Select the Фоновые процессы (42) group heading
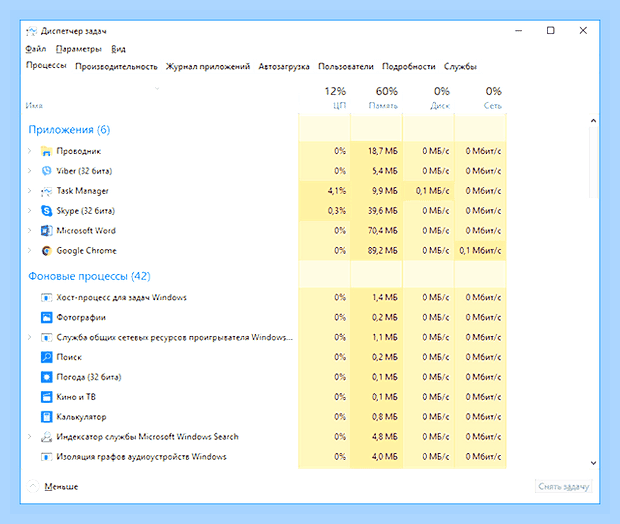Image resolution: width=620 pixels, height=524 pixels. click(x=89, y=276)
